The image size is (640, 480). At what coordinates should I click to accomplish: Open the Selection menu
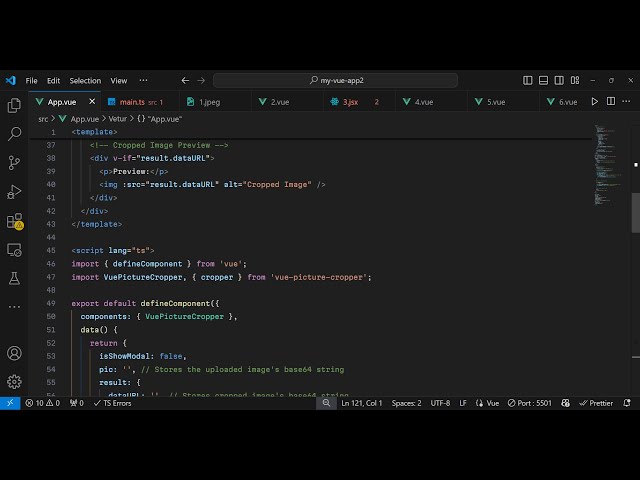point(85,80)
